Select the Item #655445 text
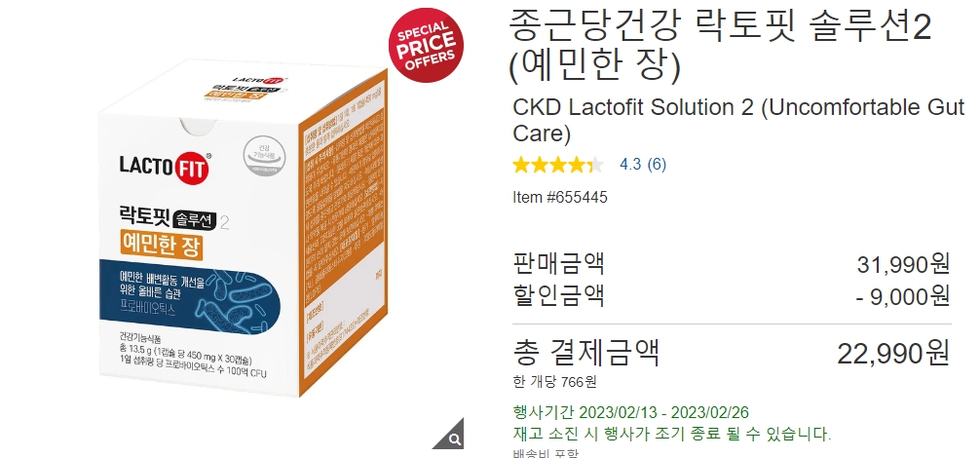 560,198
